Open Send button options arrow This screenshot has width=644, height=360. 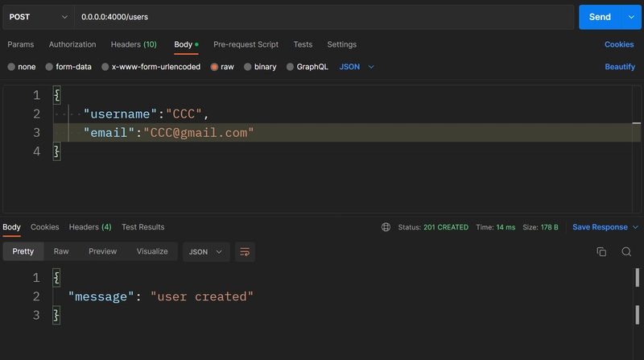click(631, 17)
